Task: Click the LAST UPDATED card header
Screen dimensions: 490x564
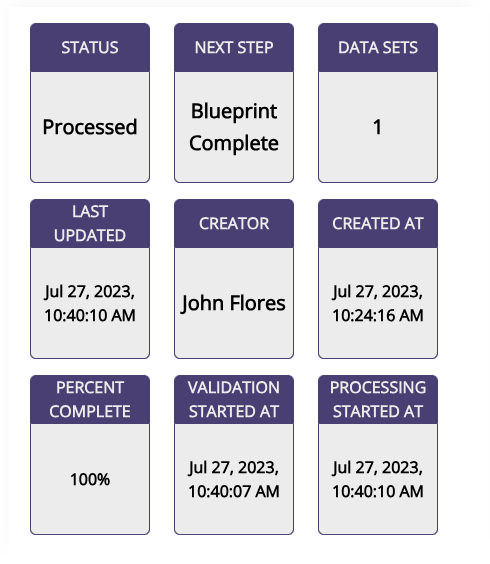Action: [90, 224]
